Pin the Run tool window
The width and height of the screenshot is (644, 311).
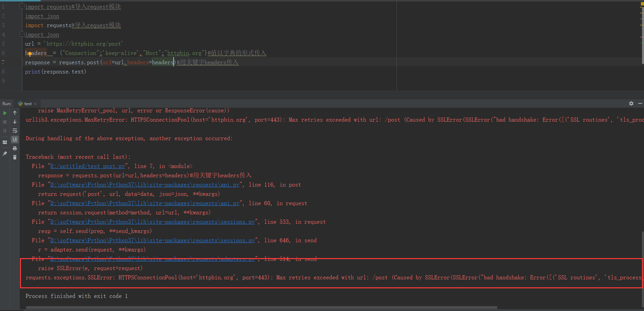pyautogui.click(x=5, y=154)
